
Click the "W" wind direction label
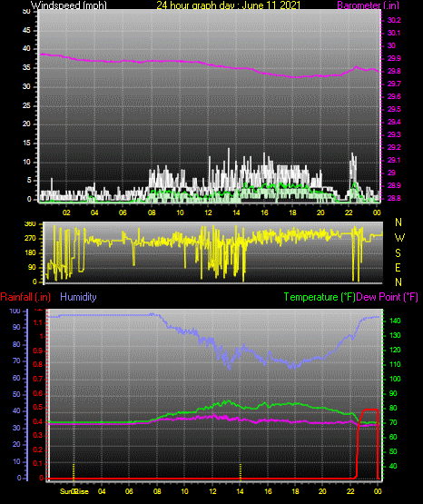click(x=399, y=238)
